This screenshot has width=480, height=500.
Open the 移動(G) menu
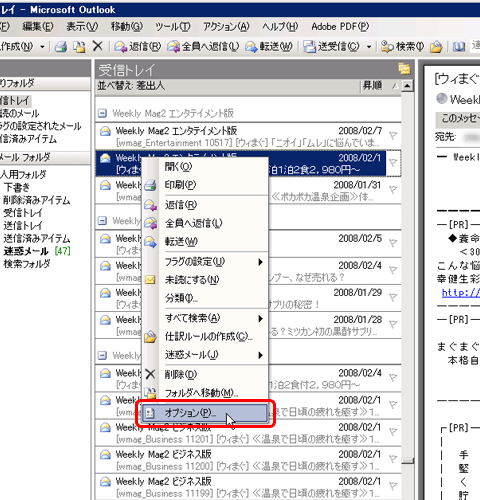(127, 26)
